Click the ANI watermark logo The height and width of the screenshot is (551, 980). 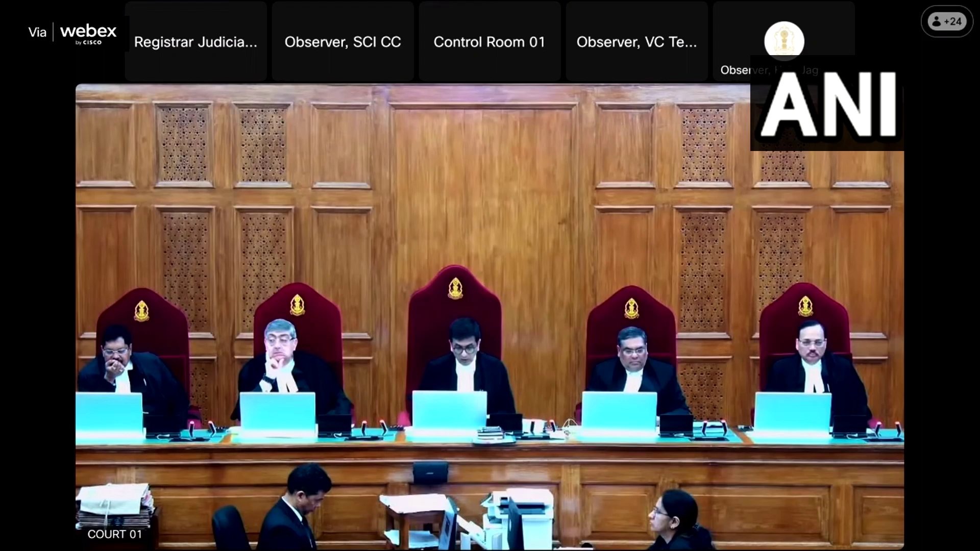click(x=827, y=104)
